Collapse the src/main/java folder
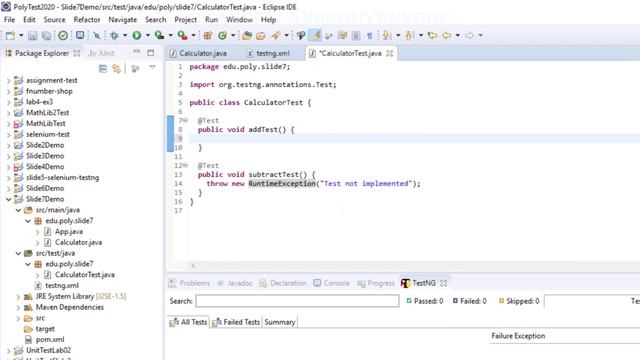 click(18, 210)
